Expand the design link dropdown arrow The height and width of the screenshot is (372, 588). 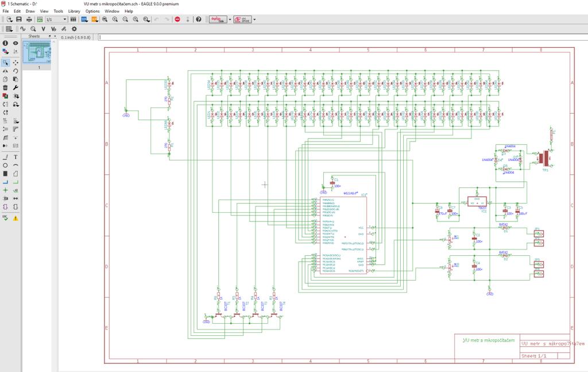230,20
